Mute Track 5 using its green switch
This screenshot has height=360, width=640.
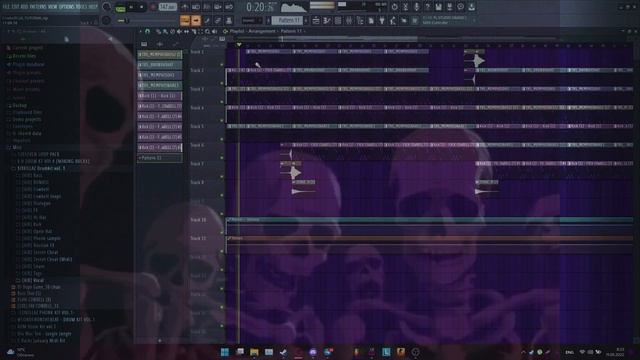click(222, 139)
